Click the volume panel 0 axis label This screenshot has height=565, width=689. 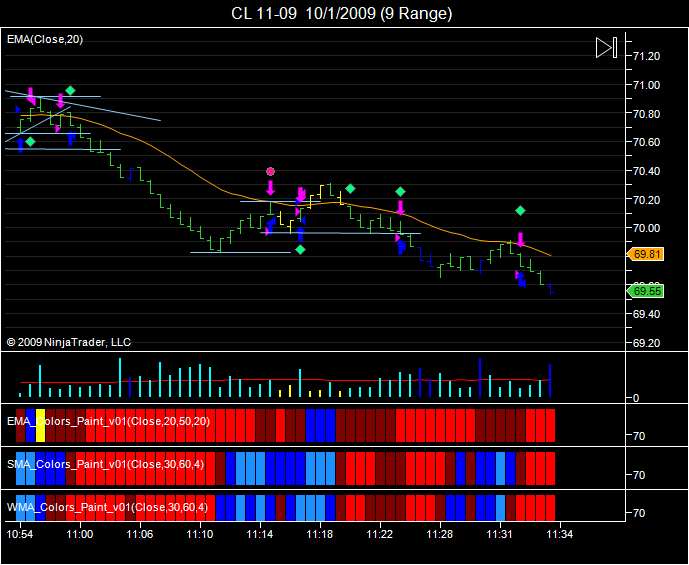[x=636, y=398]
